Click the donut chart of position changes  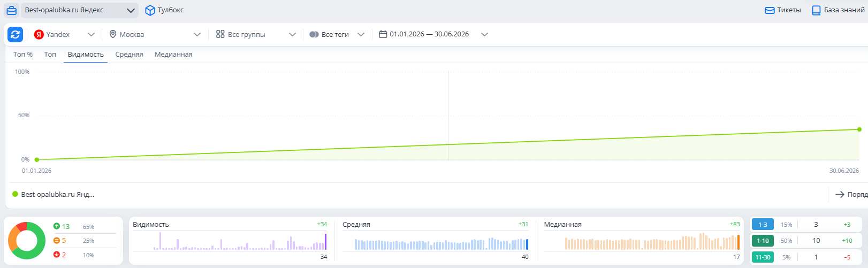(27, 241)
